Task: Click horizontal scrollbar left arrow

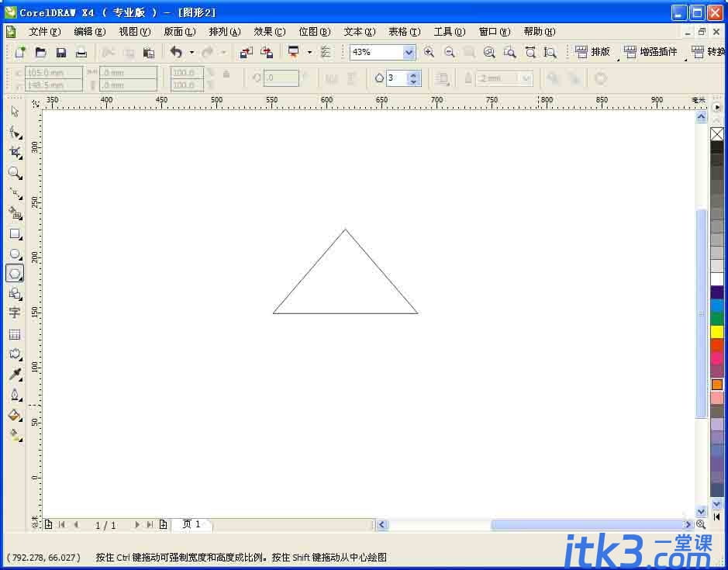Action: 381,524
